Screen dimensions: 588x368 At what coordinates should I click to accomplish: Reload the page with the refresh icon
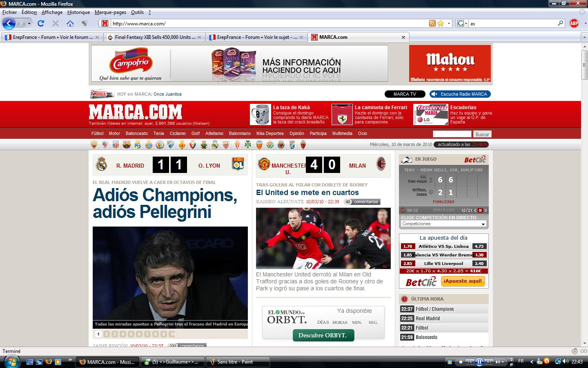pyautogui.click(x=41, y=23)
